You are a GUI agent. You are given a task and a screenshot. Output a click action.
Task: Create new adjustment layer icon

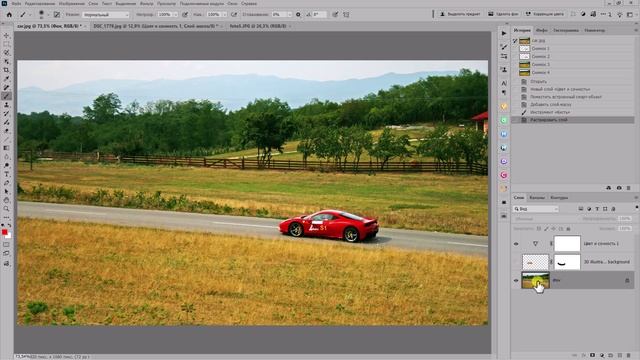(602, 355)
